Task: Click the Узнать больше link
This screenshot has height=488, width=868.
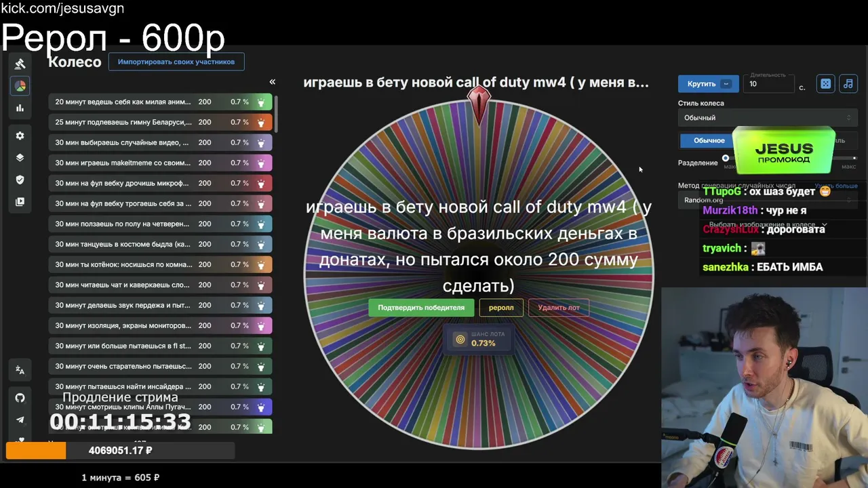Action: [836, 186]
